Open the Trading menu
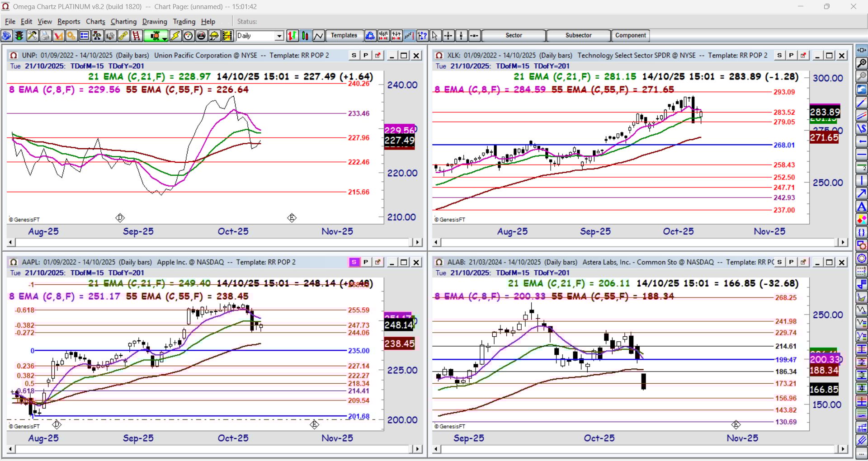 click(184, 21)
